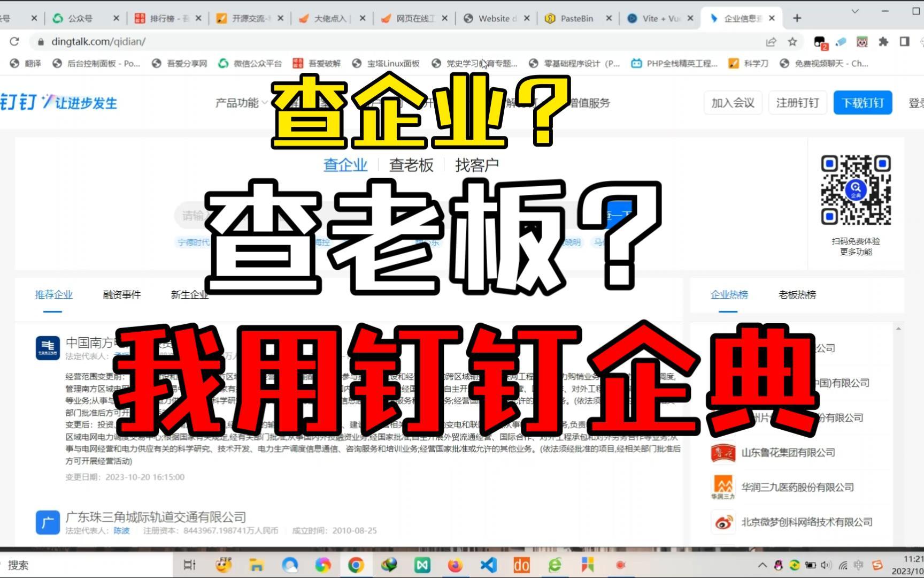Open 山东鲁花集团有限公司 in hot list
Image resolution: width=924 pixels, height=578 pixels.
pos(788,453)
